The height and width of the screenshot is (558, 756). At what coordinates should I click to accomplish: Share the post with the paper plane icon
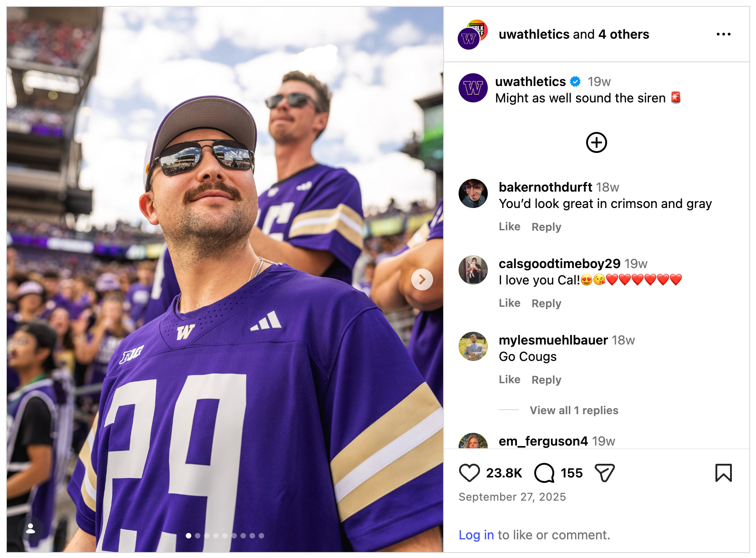604,473
